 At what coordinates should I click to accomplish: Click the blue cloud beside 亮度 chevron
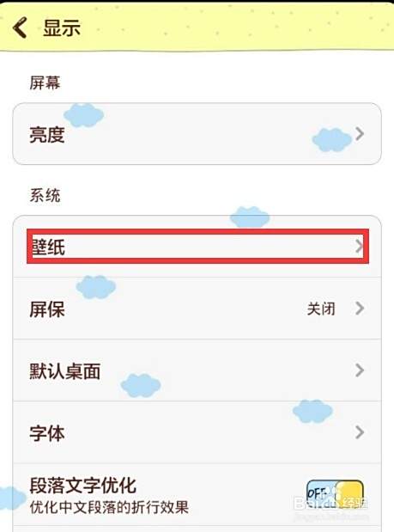click(332, 140)
